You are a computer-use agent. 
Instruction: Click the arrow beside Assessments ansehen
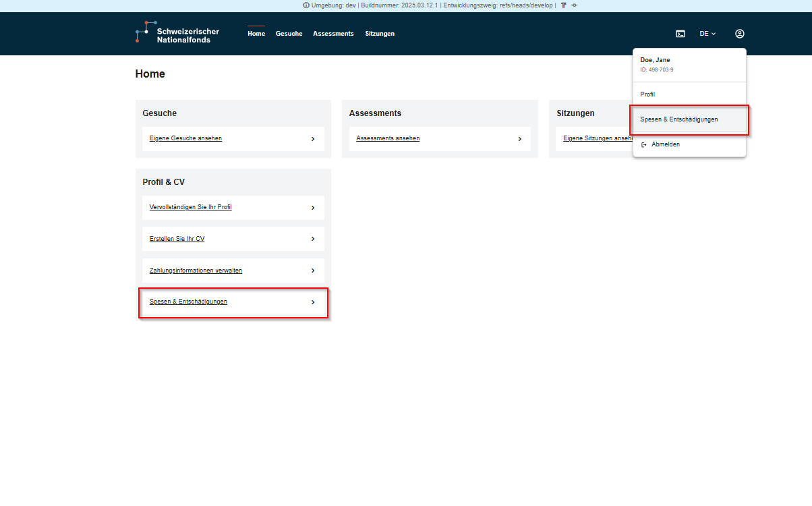click(x=519, y=139)
